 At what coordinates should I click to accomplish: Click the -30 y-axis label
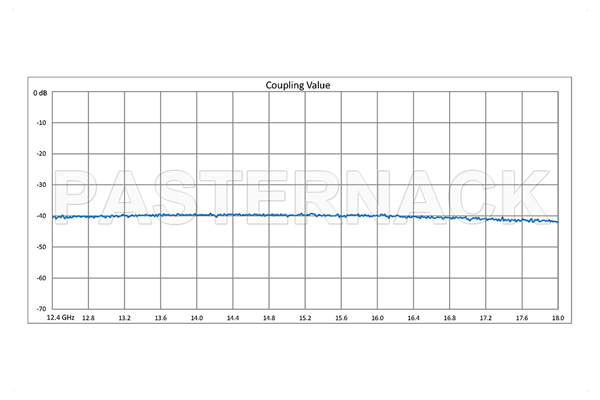coord(42,185)
